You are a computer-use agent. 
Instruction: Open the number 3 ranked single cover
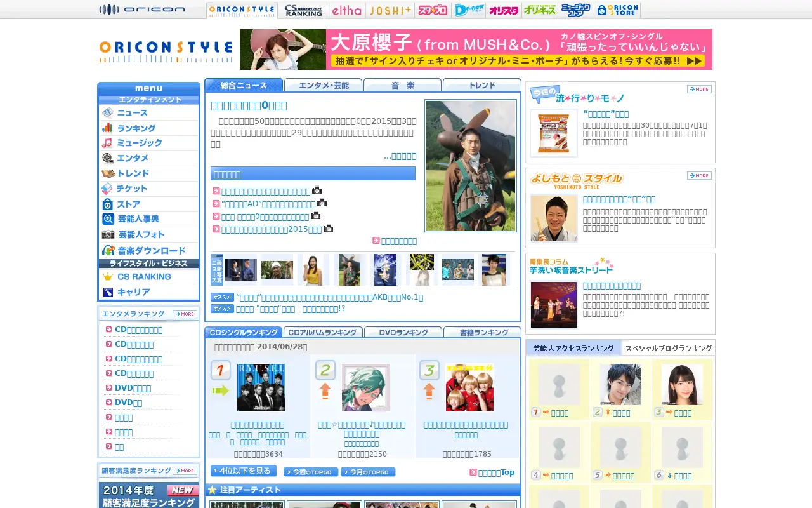469,388
